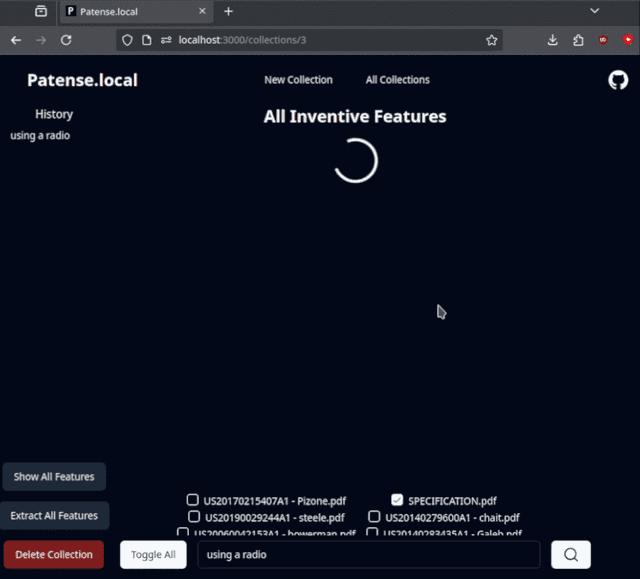Click the search input with 'using a radio'
This screenshot has height=579, width=640.
(368, 554)
